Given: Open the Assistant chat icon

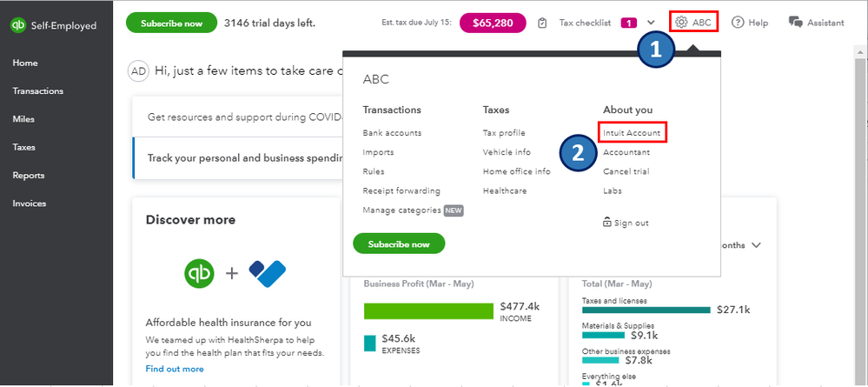Looking at the screenshot, I should point(795,23).
